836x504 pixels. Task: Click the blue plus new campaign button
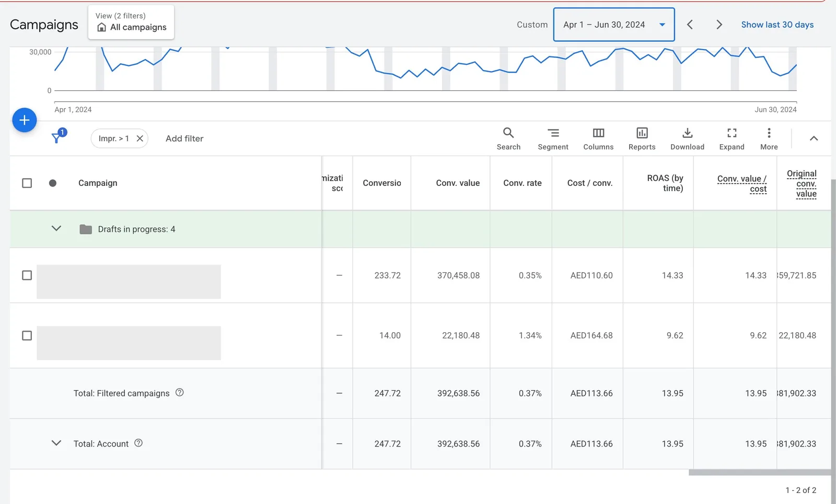24,120
